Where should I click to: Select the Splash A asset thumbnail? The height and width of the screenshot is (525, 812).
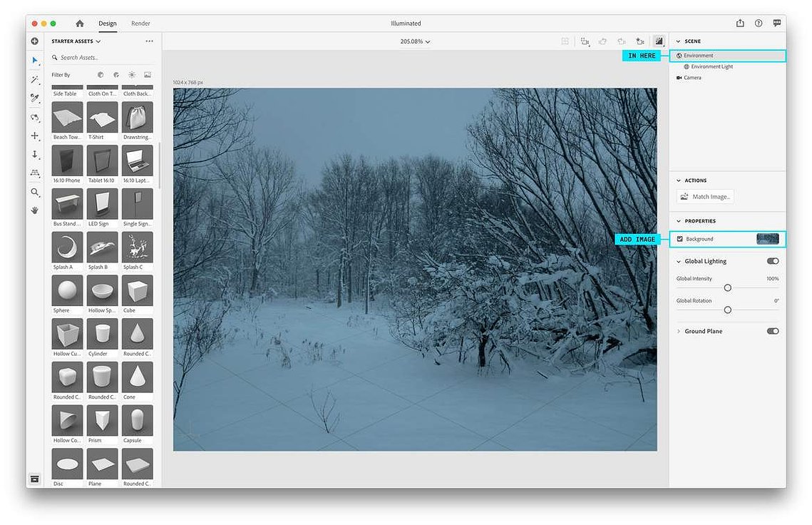(67, 248)
